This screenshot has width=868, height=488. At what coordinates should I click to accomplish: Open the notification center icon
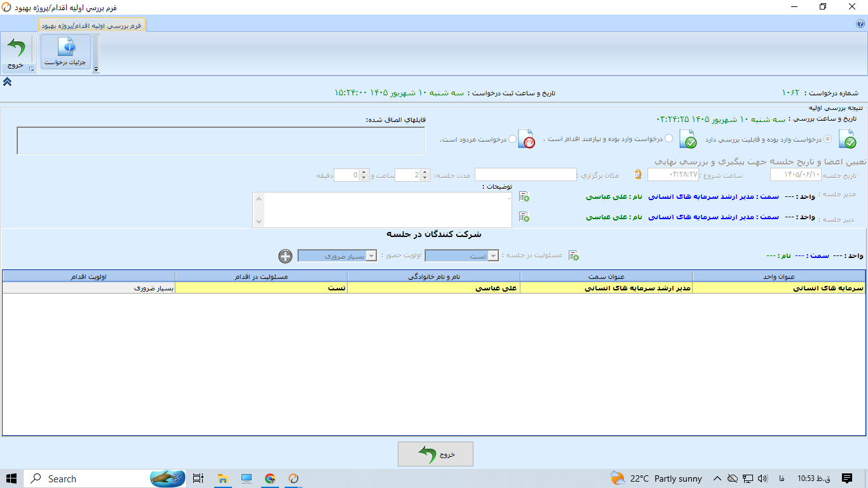847,478
